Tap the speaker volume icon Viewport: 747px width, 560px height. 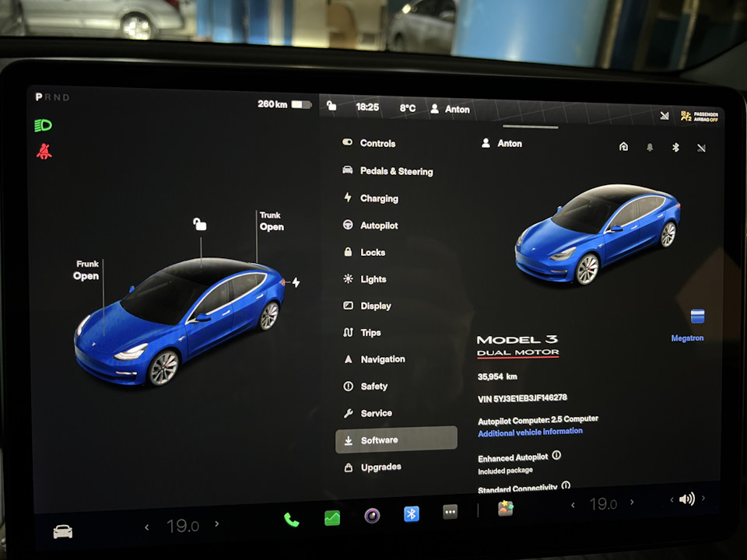pos(687,499)
